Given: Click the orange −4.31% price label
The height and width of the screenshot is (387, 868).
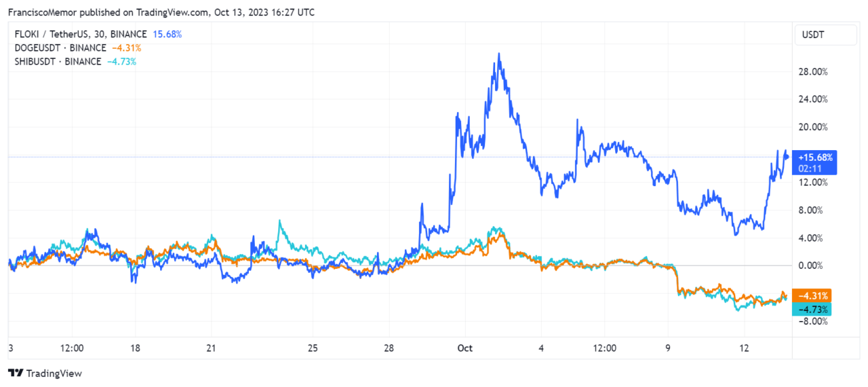Looking at the screenshot, I should pos(814,296).
